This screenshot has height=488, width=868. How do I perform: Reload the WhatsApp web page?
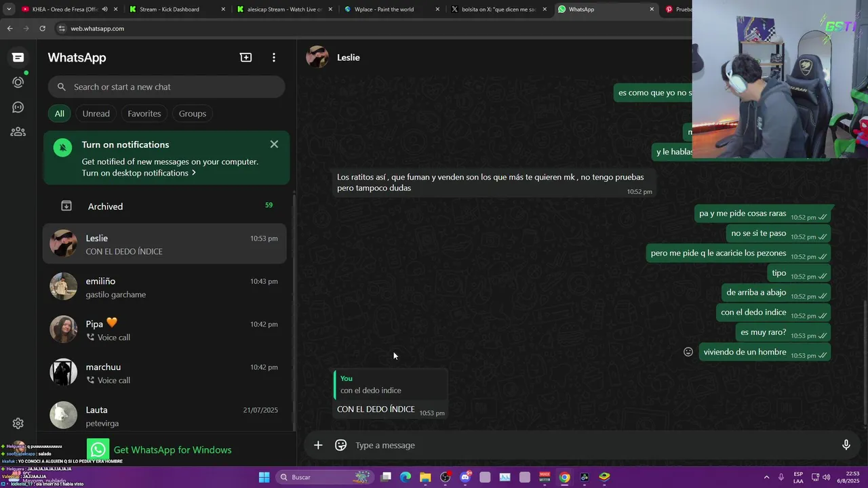tap(42, 28)
